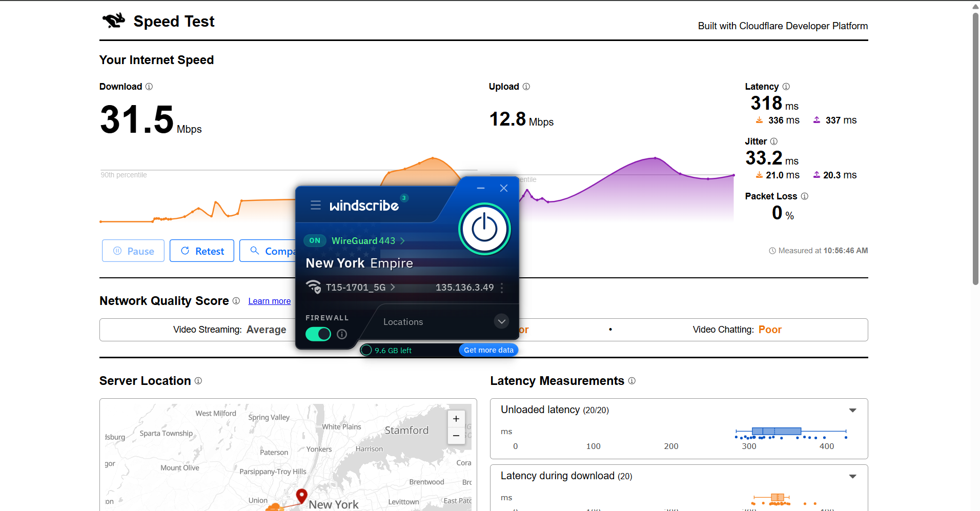Open WireGuard 443 protocol options

pyautogui.click(x=368, y=240)
